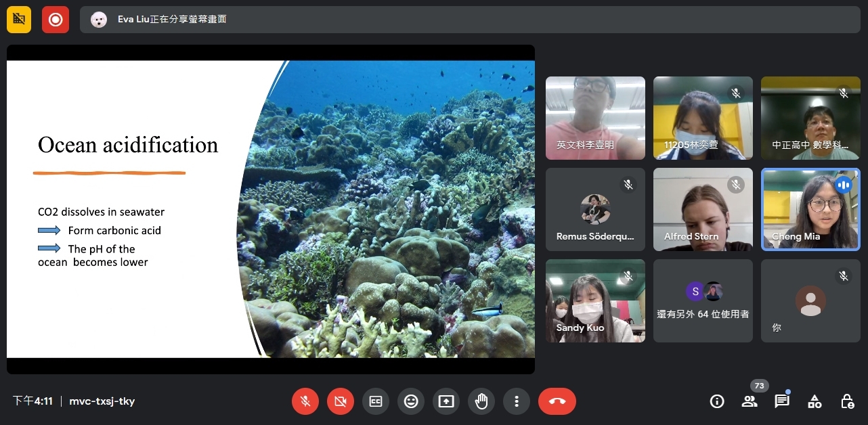Toggle closed captions
Viewport: 868px width, 425px height.
[376, 401]
